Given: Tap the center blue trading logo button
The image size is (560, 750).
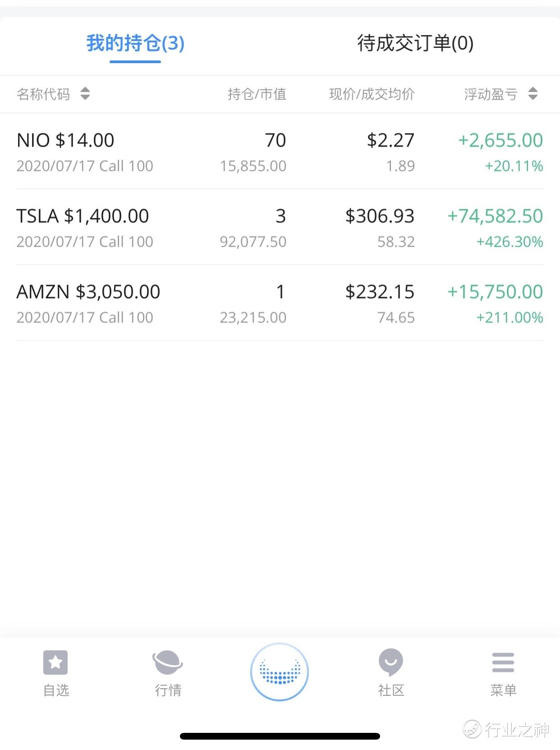Looking at the screenshot, I should (280, 672).
